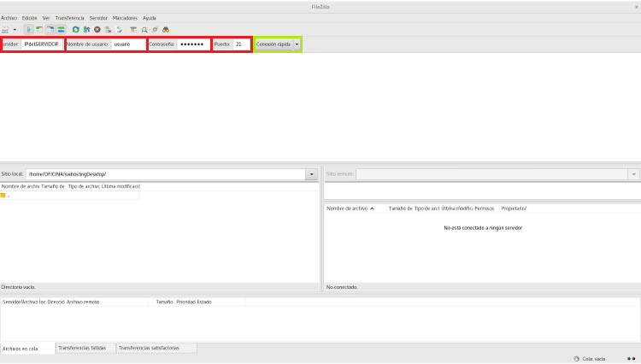Sort local files by Tipo de archivo
Viewport: 641px width, 364px height.
click(84, 186)
